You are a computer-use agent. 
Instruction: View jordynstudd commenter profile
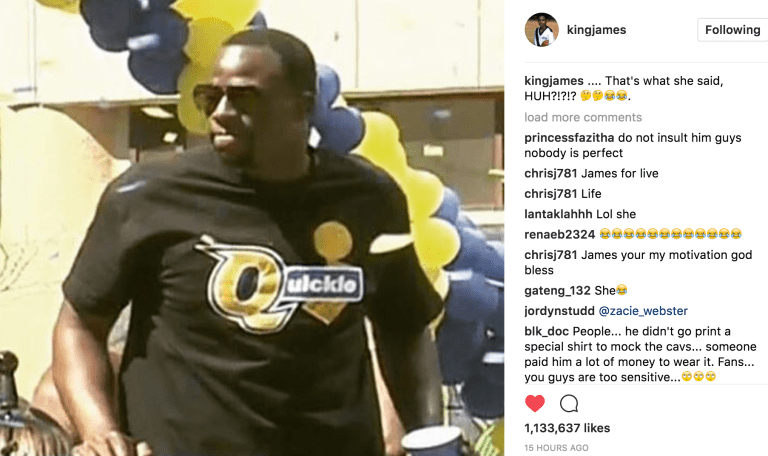(x=559, y=311)
